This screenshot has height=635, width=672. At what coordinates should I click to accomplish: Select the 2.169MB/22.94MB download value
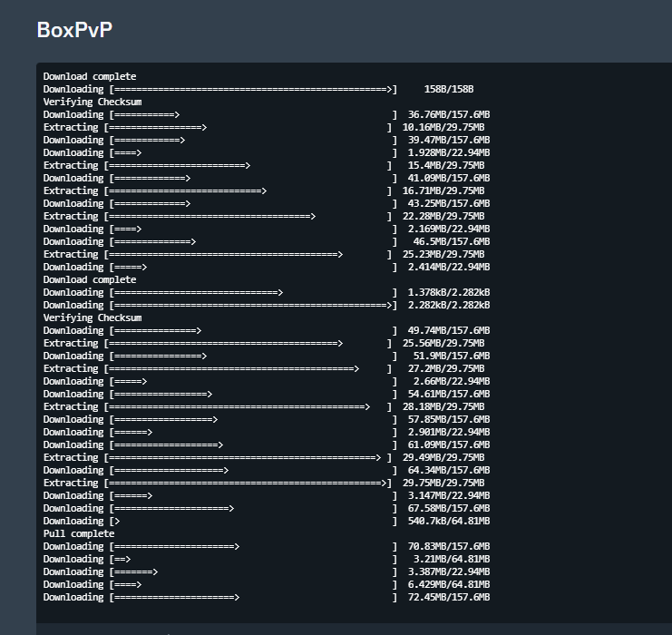pos(449,229)
